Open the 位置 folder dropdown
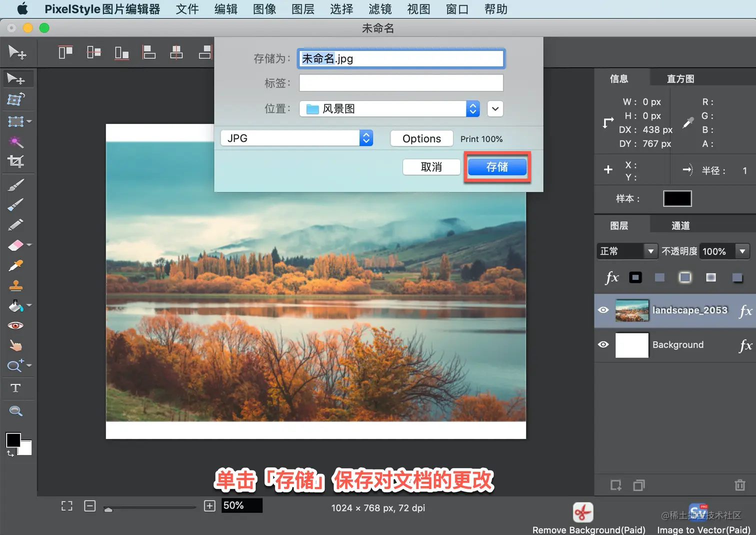The image size is (756, 535). pos(389,108)
